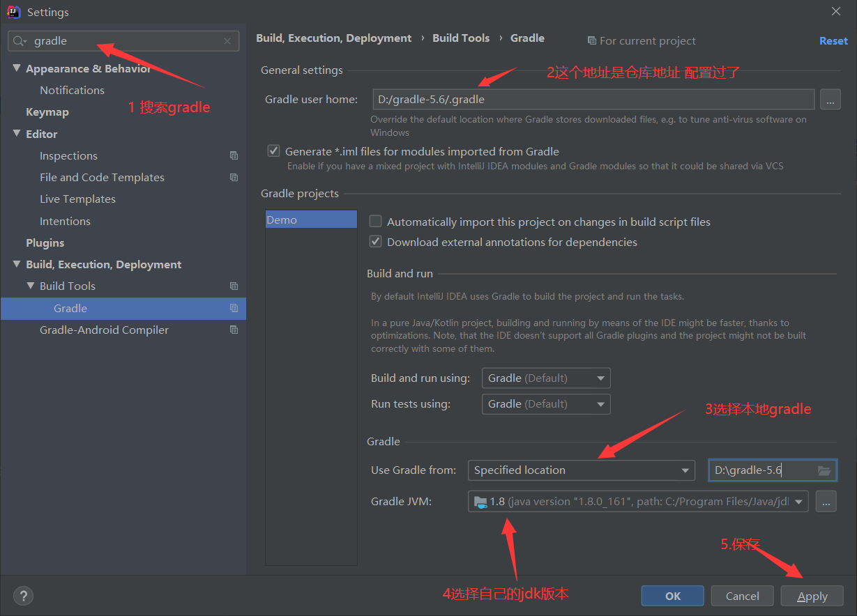The image size is (857, 616).
Task: Click the JDK folder icon in Gradle JVM
Action: click(480, 502)
